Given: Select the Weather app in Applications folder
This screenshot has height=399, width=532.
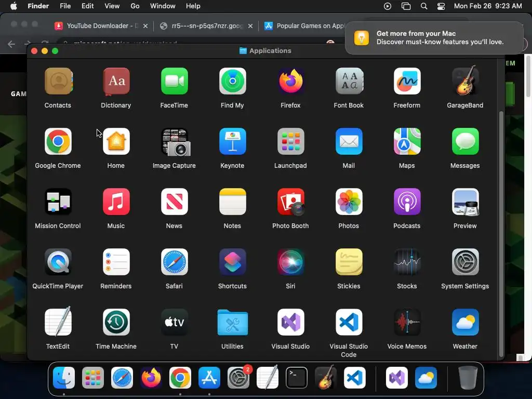Looking at the screenshot, I should (465, 322).
